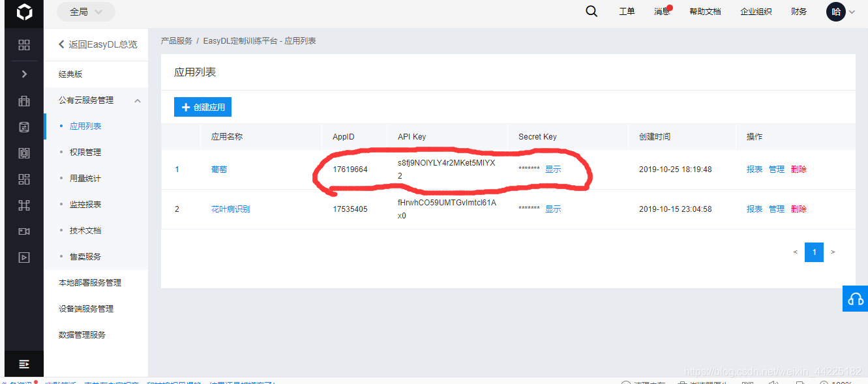Click the 产品服务 breadcrumb
This screenshot has width=868, height=384.
pyautogui.click(x=177, y=41)
